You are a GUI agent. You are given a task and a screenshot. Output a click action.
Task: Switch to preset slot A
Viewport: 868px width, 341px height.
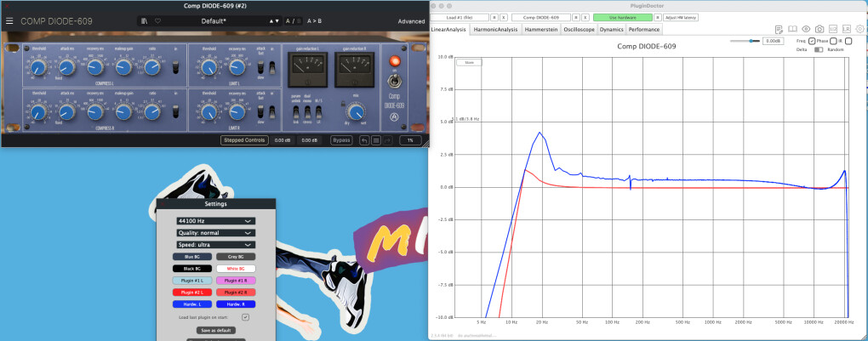pyautogui.click(x=288, y=21)
